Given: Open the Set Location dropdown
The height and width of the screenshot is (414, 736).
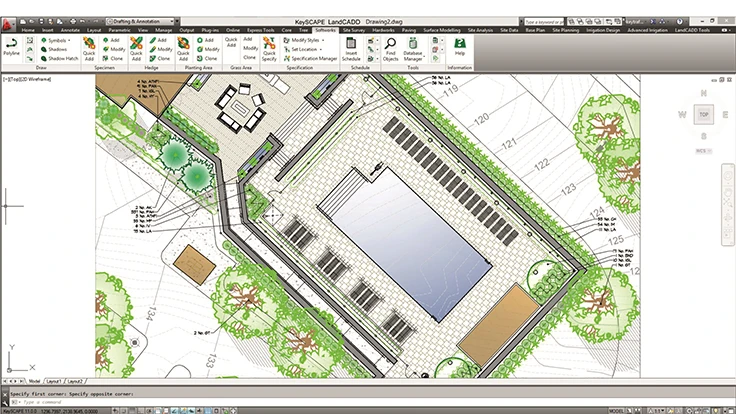Looking at the screenshot, I should click(x=305, y=49).
